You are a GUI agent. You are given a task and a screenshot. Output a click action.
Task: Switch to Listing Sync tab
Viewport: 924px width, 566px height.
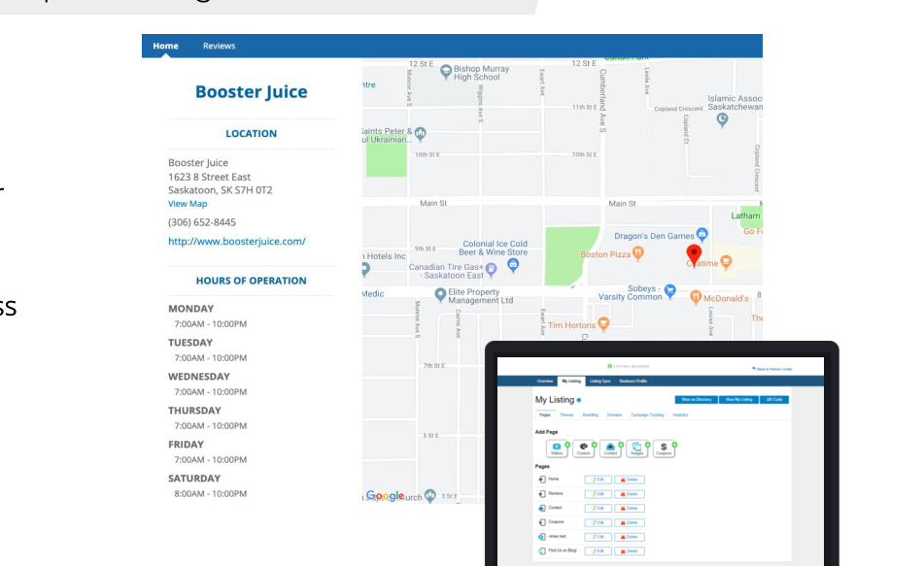(599, 382)
